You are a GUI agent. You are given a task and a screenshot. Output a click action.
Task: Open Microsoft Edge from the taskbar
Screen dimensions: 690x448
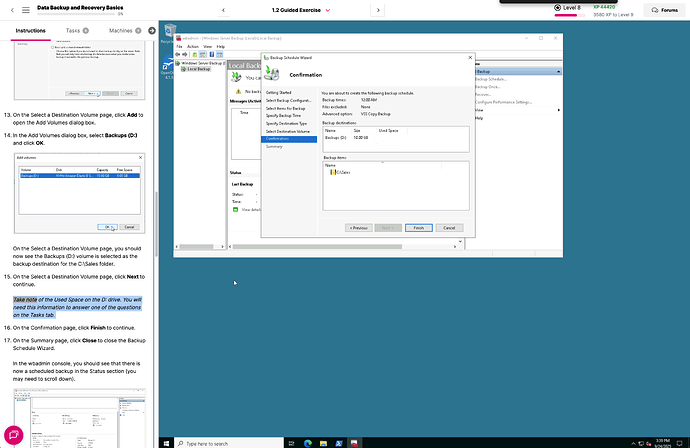(x=306, y=442)
